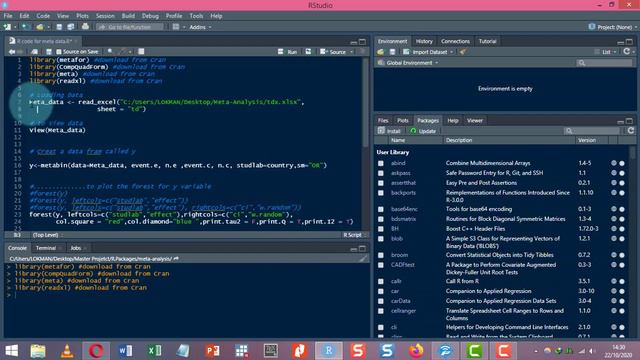Compile report from script
This screenshot has height=360, width=640.
[141, 51]
